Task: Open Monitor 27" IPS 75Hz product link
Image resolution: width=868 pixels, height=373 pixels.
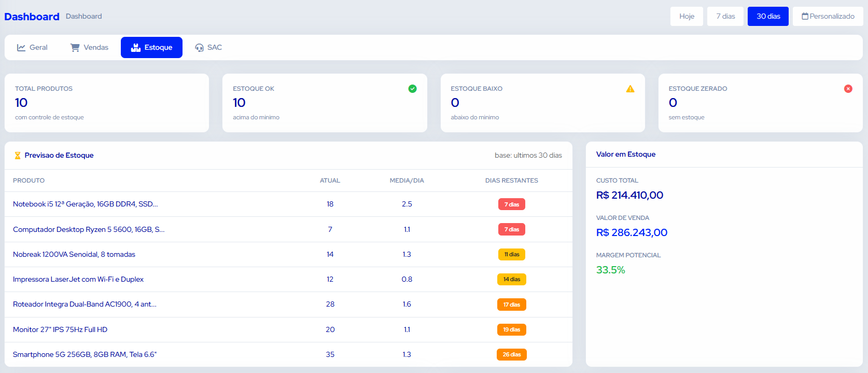Action: [x=60, y=329]
